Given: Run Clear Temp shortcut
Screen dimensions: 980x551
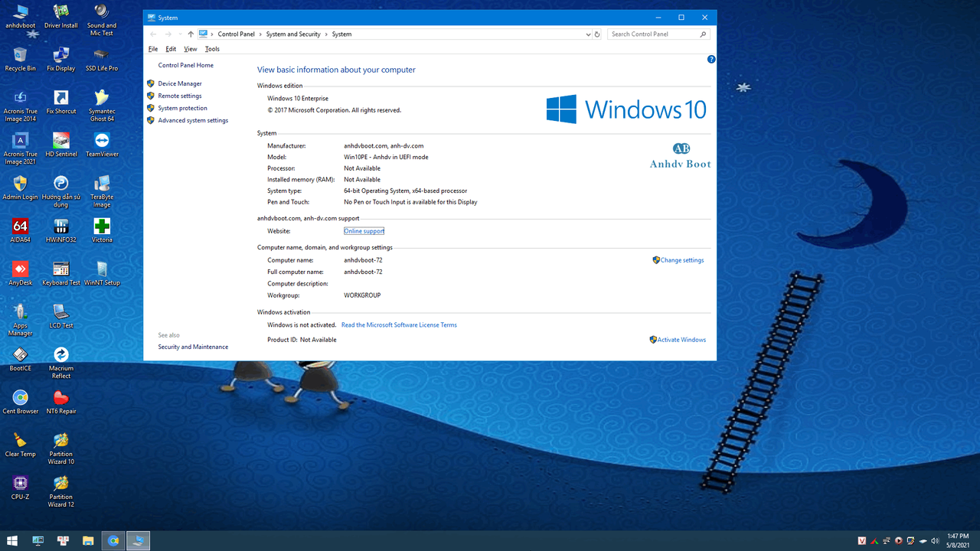Looking at the screenshot, I should point(20,445).
